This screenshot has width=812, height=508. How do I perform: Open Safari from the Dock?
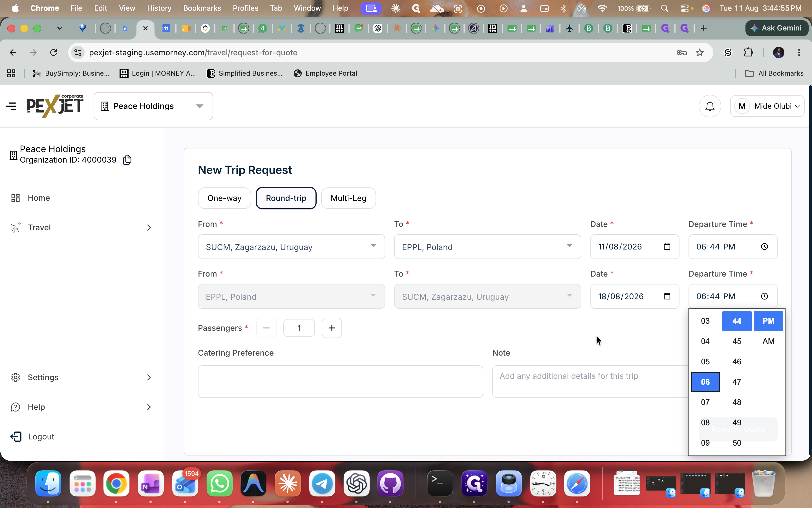(x=577, y=483)
